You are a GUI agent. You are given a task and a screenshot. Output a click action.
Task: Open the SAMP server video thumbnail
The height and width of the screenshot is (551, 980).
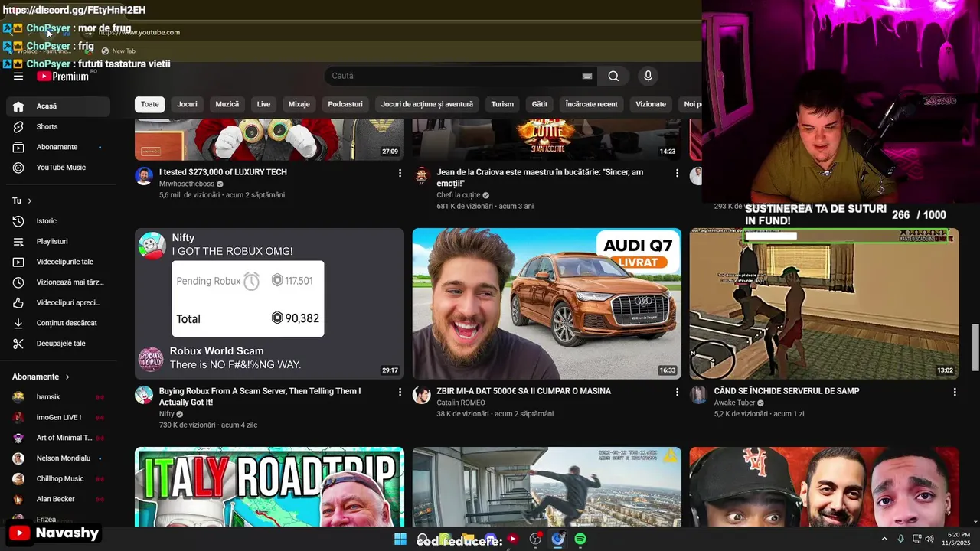pyautogui.click(x=824, y=303)
